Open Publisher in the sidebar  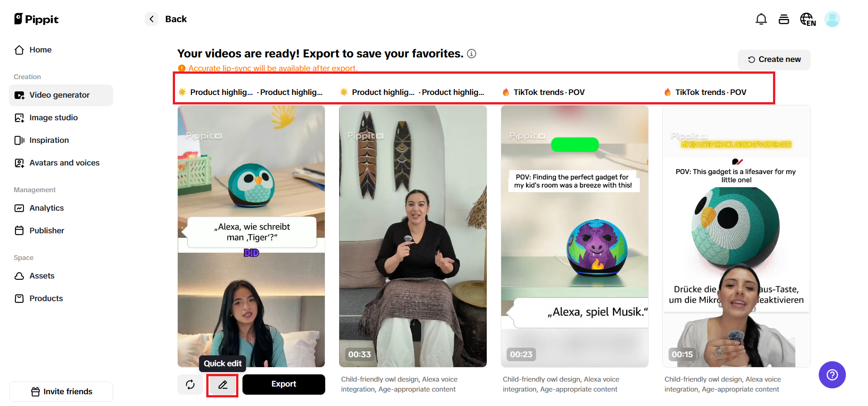pos(61,231)
